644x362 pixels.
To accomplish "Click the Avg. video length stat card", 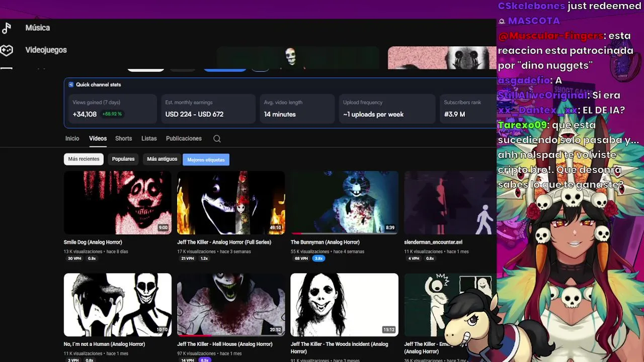I will pos(296,109).
